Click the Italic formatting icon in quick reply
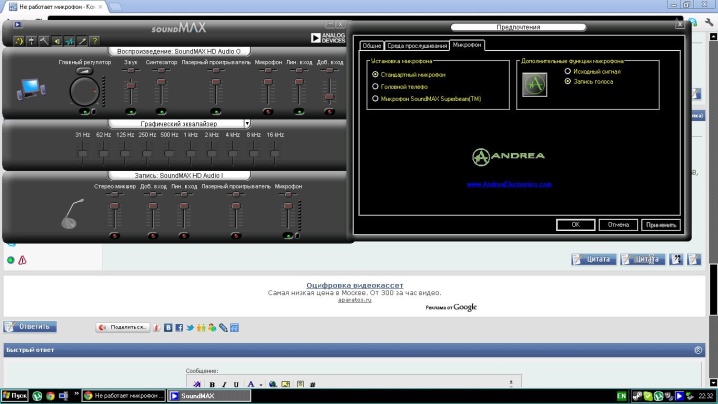This screenshot has height=404, width=718. tap(224, 384)
